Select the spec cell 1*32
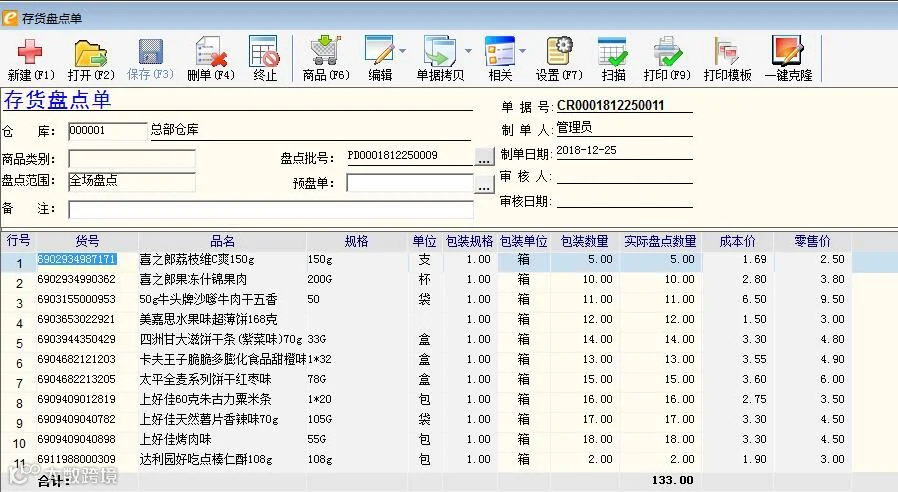Viewport: 898px width, 492px height. tap(320, 360)
